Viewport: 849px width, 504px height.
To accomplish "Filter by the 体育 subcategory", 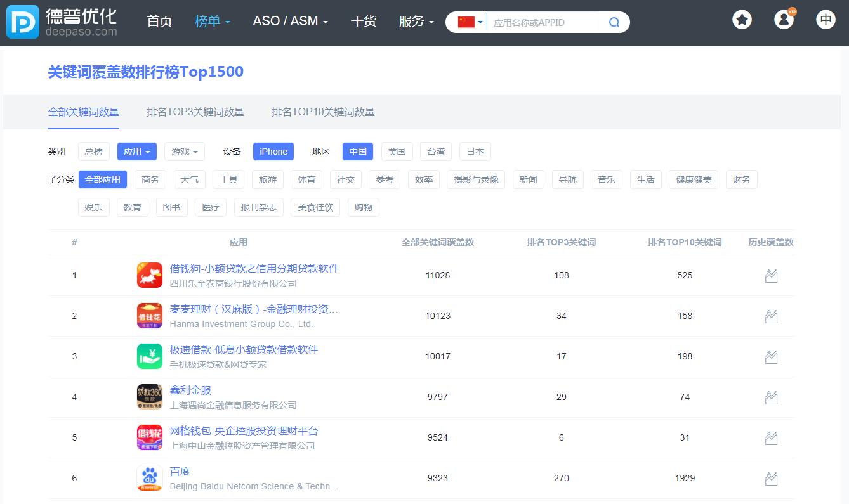I will [x=306, y=179].
